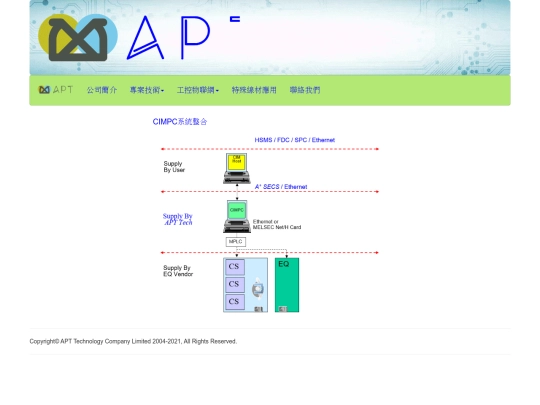Open the 公司簡介 page

[102, 90]
